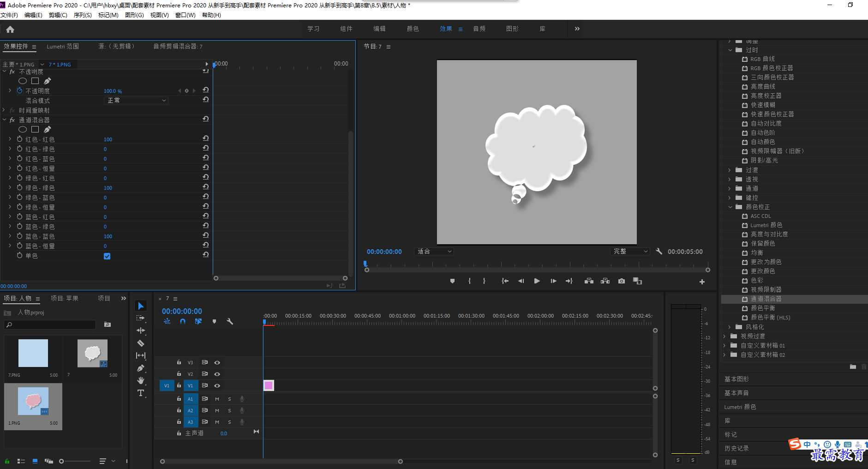Click Extract button in Program Monitor
The image size is (868, 469).
click(x=605, y=281)
